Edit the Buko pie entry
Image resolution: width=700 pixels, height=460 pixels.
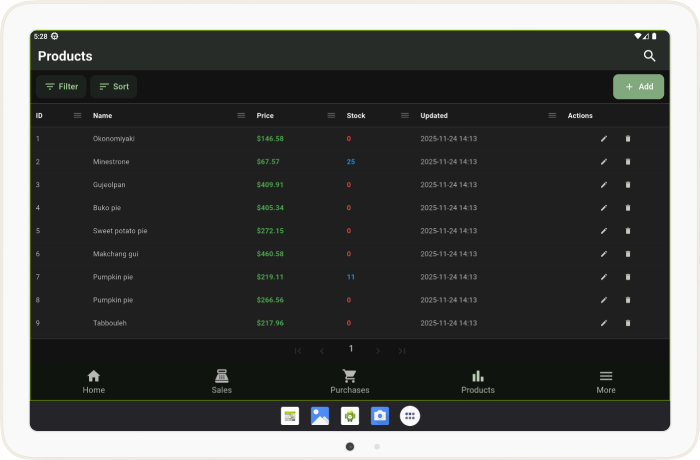[x=604, y=208]
